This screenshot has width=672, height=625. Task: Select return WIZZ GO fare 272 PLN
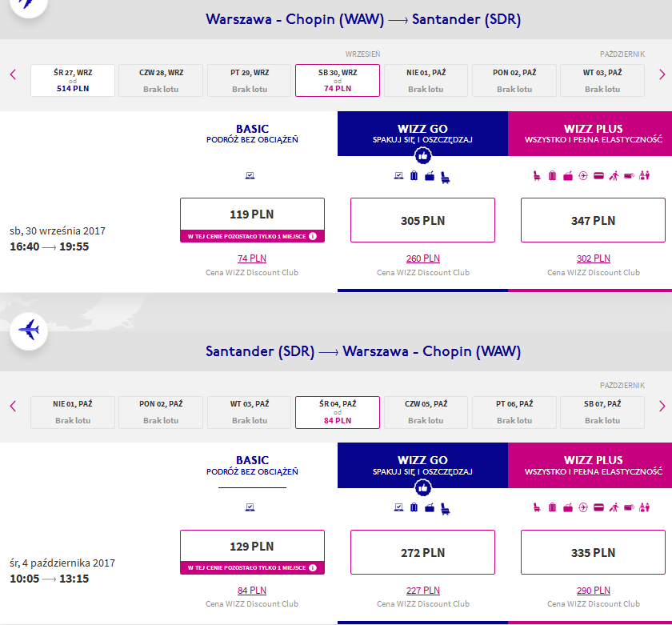pyautogui.click(x=422, y=552)
